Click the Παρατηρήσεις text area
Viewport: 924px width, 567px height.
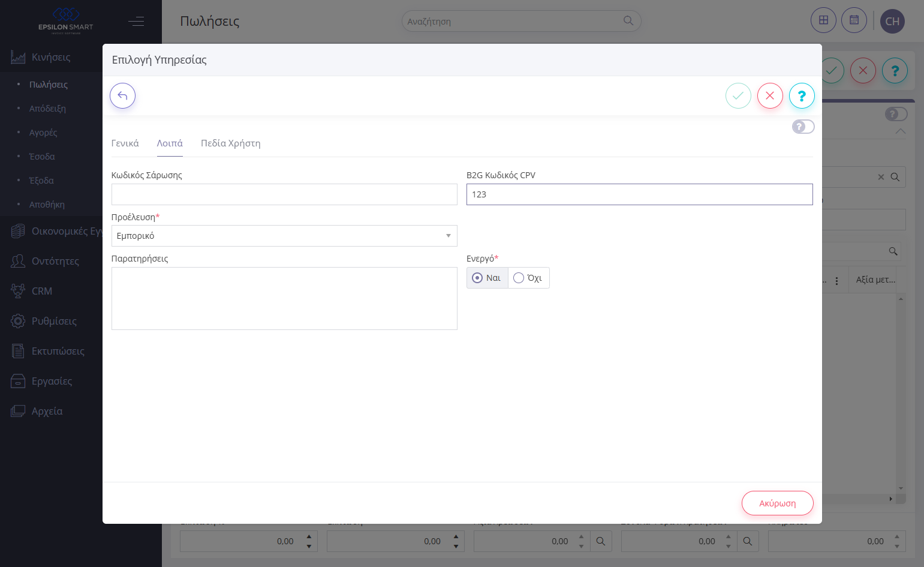coord(284,298)
